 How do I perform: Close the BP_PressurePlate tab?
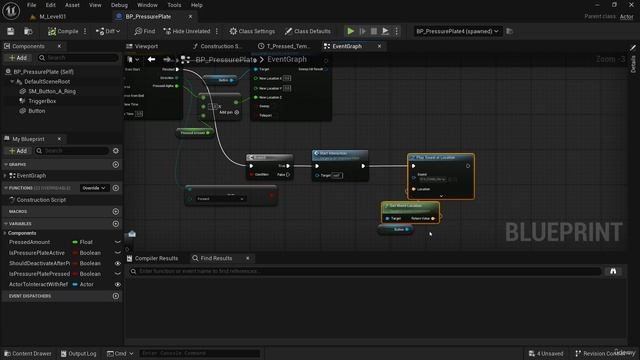[190, 17]
